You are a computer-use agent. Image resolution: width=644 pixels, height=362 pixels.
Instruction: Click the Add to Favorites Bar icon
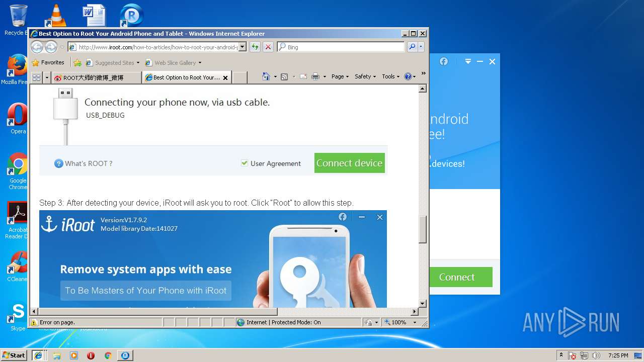pyautogui.click(x=77, y=63)
